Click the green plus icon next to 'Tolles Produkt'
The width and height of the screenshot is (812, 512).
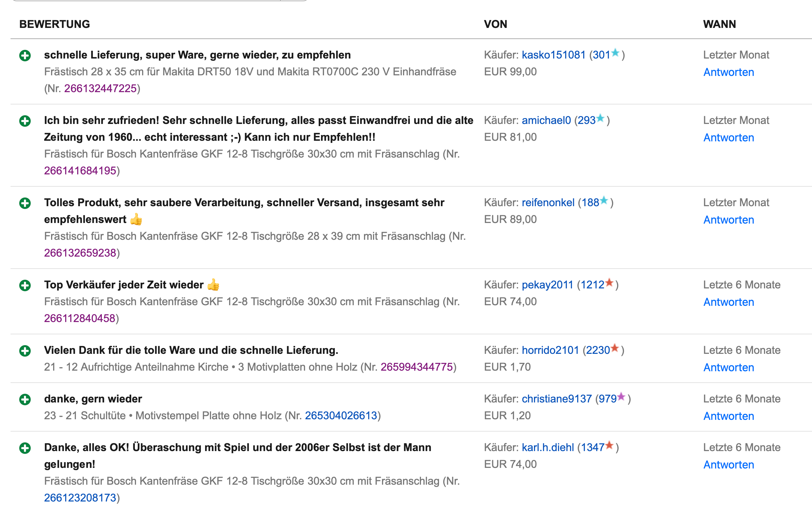[x=25, y=203]
